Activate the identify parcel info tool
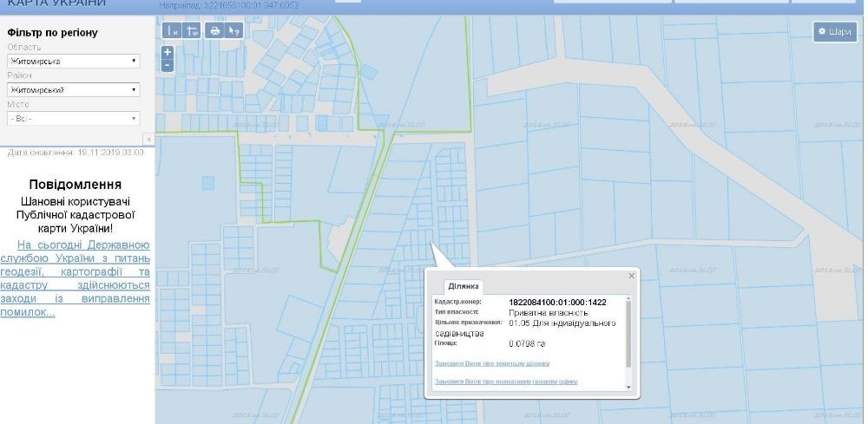Viewport: 868px width, 424px height. (x=234, y=30)
